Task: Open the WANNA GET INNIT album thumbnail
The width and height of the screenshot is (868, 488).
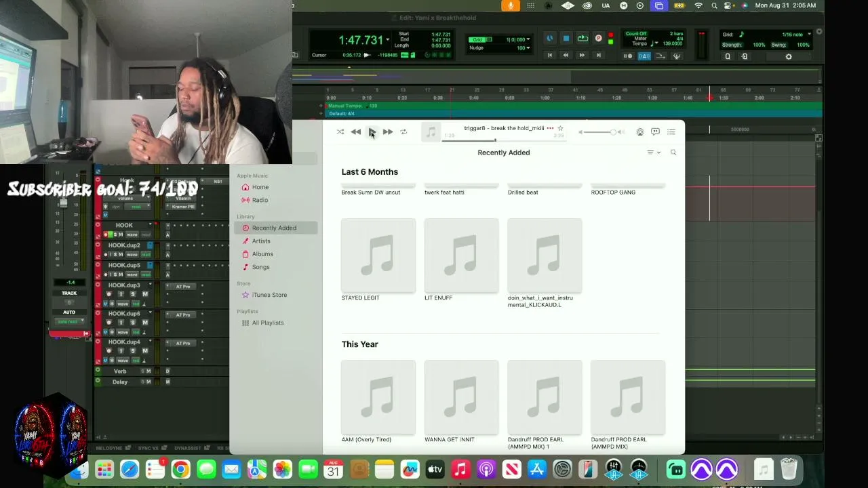Action: tap(462, 397)
